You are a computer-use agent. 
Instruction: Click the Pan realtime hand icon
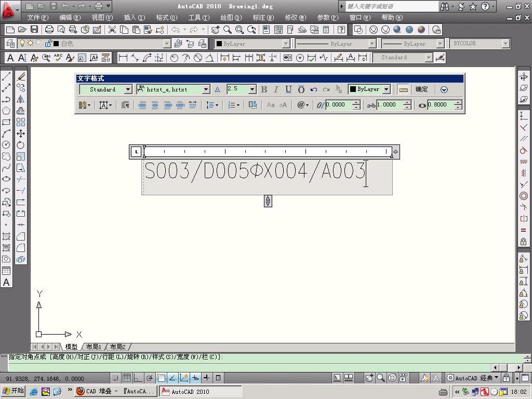click(x=215, y=30)
